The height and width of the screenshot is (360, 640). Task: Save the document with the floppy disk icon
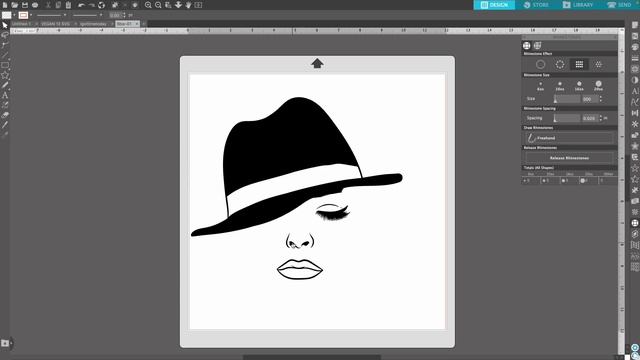[25, 5]
